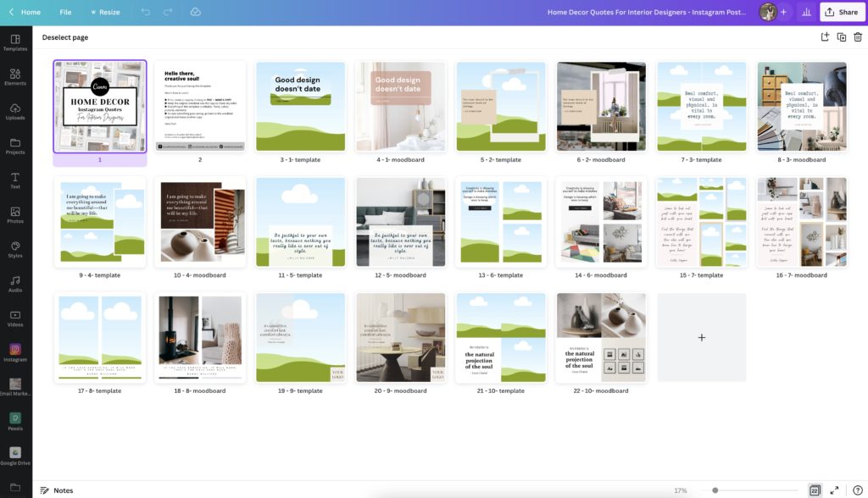This screenshot has width=868, height=498.
Task: Select the 8 - 3- moodboard page
Action: 802,106
